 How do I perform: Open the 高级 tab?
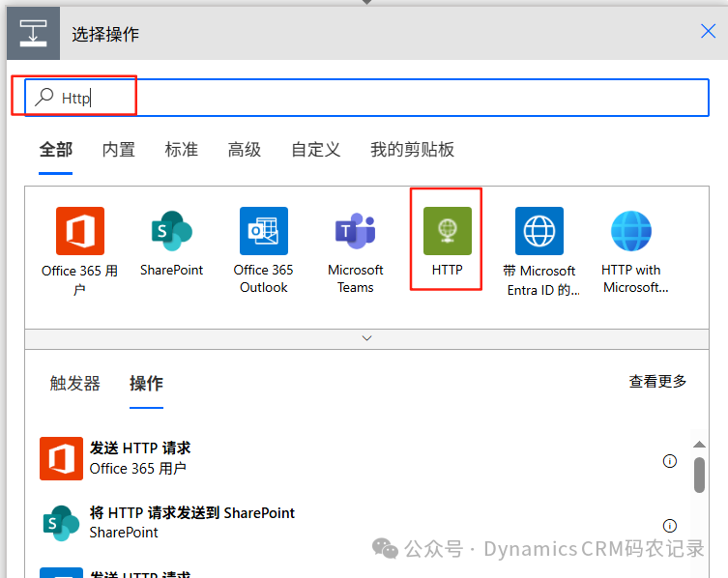pos(245,150)
